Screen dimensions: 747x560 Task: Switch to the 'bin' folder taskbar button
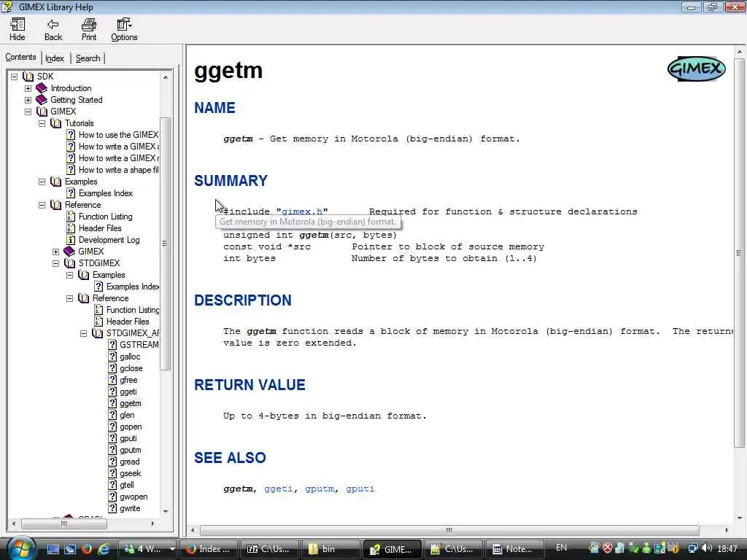click(x=330, y=549)
